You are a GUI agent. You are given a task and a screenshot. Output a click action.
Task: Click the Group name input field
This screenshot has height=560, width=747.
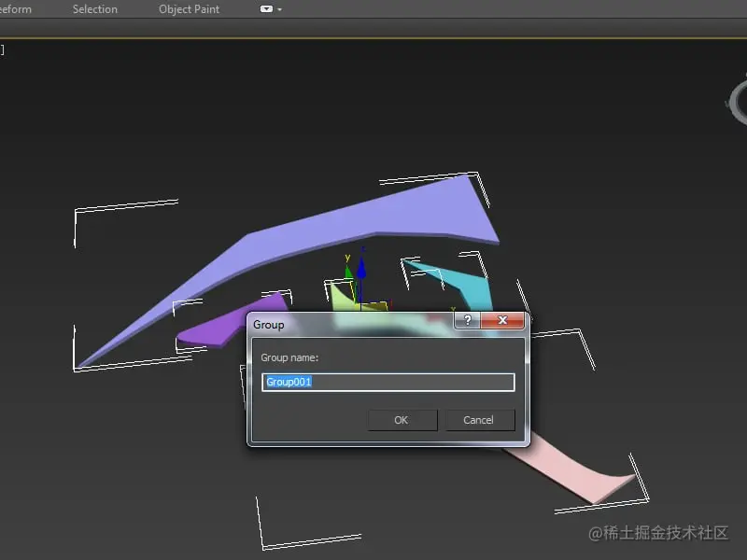(388, 383)
